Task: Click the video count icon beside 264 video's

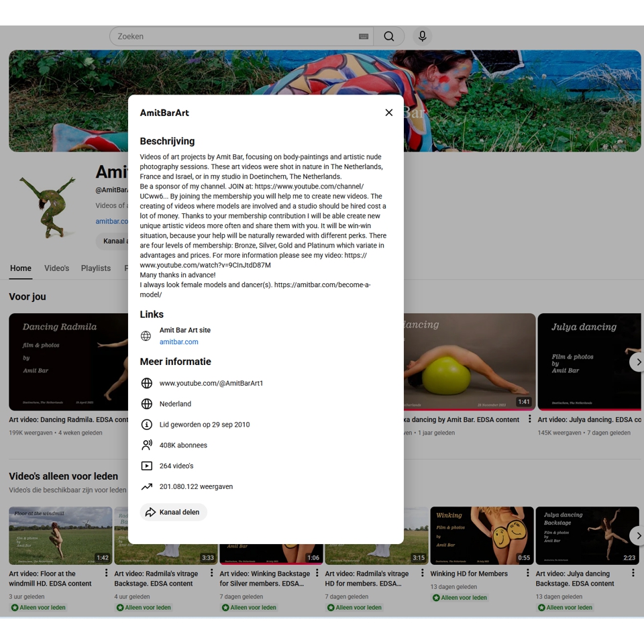Action: [147, 466]
